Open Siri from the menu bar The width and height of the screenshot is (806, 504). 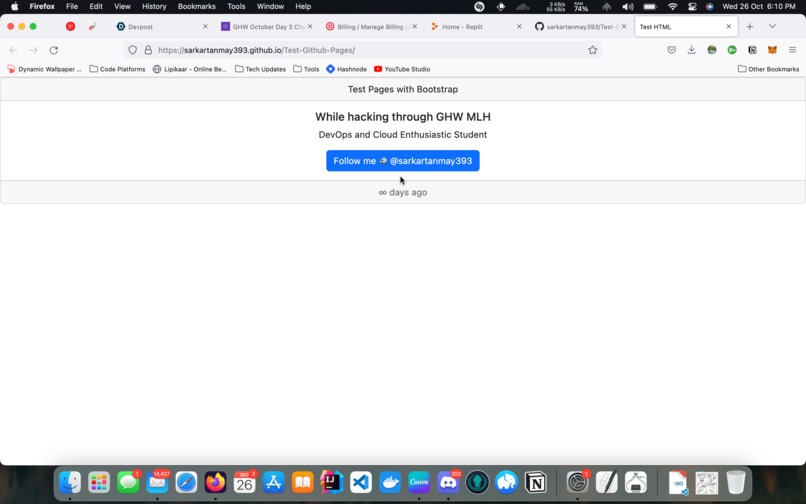tap(709, 7)
